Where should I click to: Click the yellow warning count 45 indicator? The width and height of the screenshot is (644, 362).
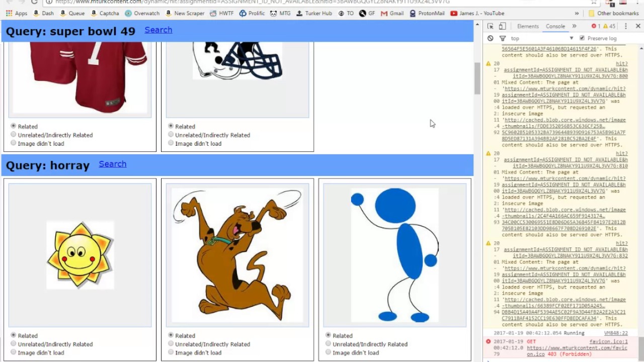click(x=609, y=26)
